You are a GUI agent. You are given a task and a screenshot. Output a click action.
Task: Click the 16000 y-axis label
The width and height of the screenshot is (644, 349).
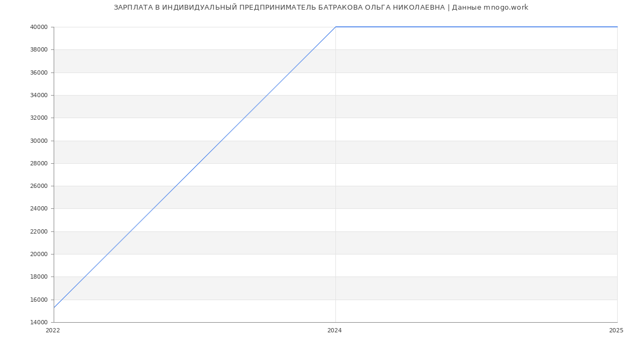click(39, 300)
